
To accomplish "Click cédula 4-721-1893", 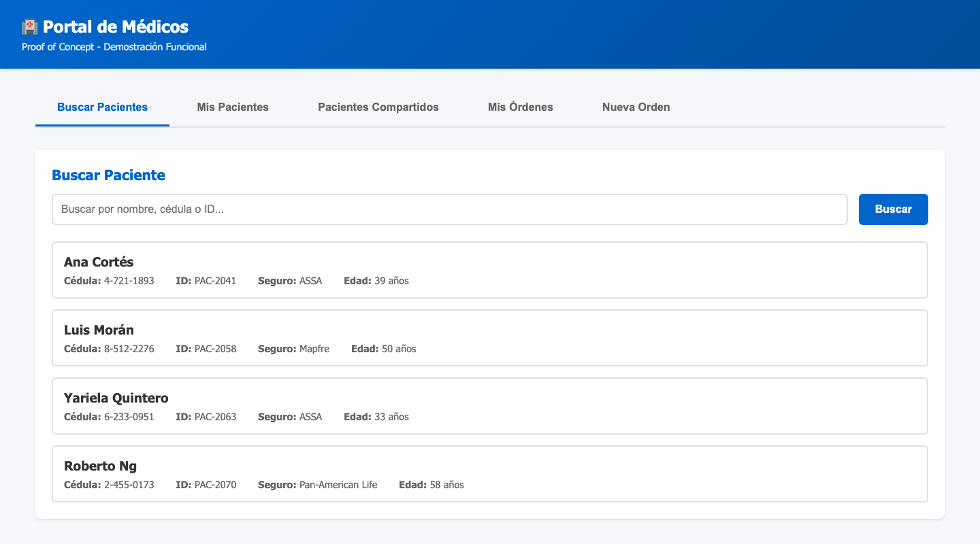I will [129, 281].
